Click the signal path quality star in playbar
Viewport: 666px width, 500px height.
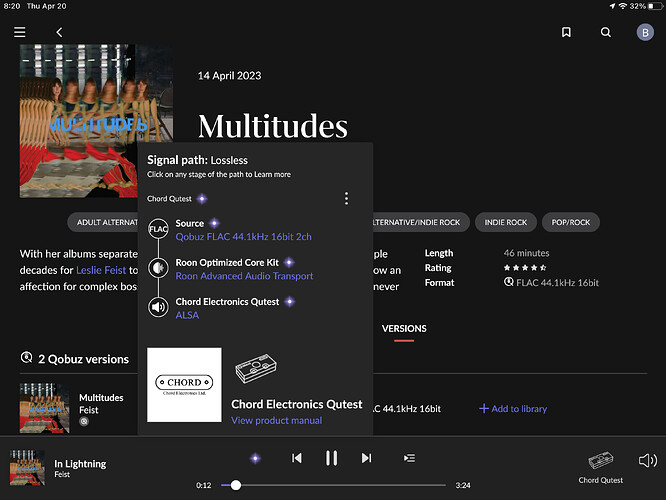point(255,458)
